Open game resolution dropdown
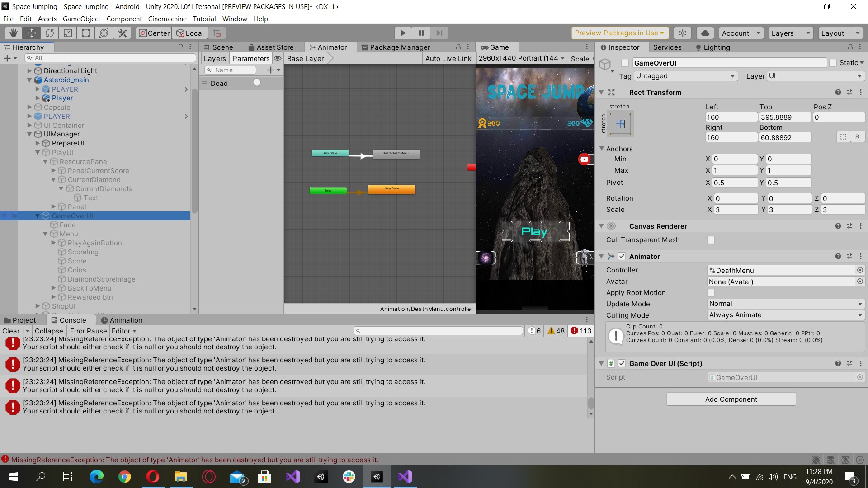Image resolution: width=868 pixels, height=488 pixels. (x=522, y=58)
